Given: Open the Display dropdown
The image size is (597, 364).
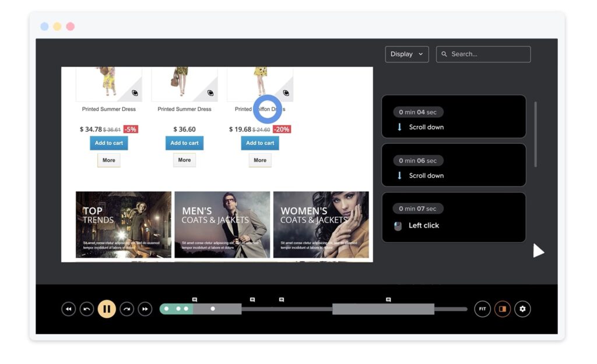Looking at the screenshot, I should [x=406, y=54].
